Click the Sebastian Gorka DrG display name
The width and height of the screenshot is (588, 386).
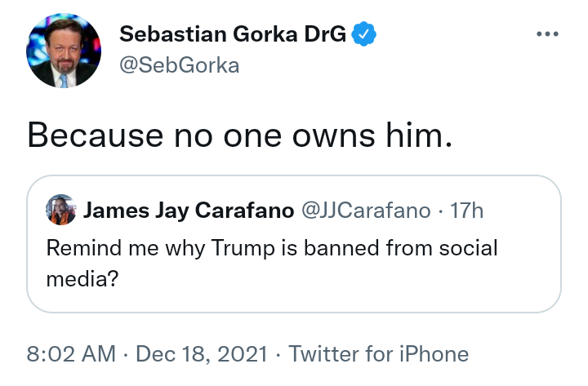(x=233, y=34)
